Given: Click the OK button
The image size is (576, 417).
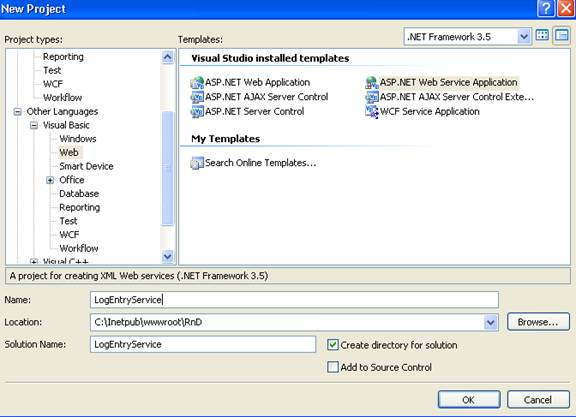Looking at the screenshot, I should [x=469, y=400].
